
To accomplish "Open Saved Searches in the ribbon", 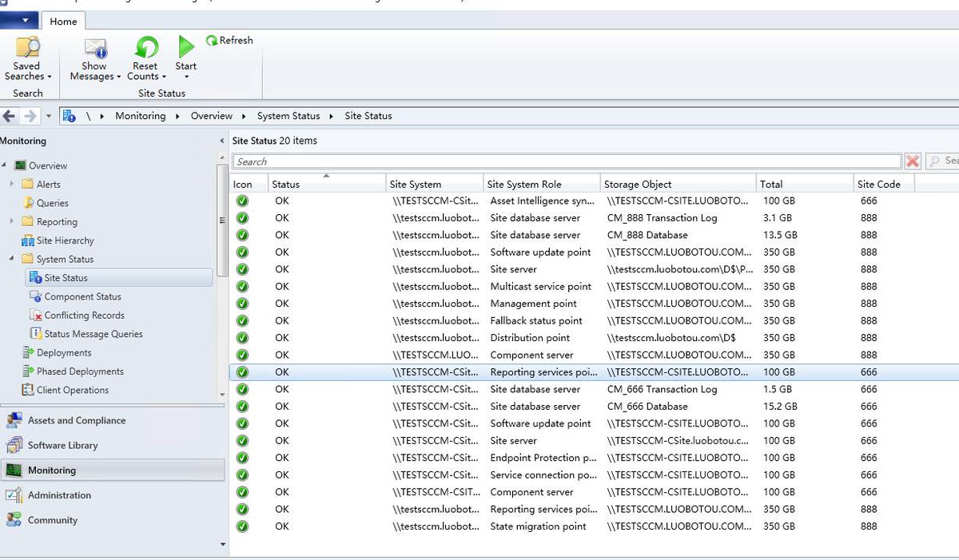I will click(x=27, y=58).
